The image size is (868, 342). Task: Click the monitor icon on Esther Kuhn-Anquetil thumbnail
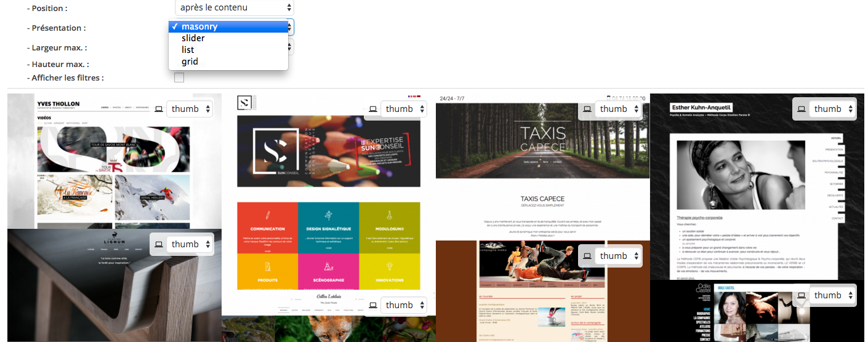tap(801, 109)
